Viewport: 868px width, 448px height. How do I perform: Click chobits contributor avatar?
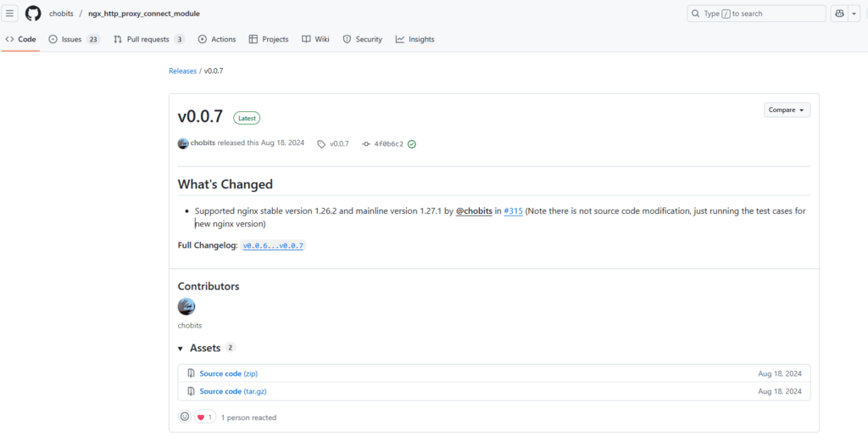(186, 306)
